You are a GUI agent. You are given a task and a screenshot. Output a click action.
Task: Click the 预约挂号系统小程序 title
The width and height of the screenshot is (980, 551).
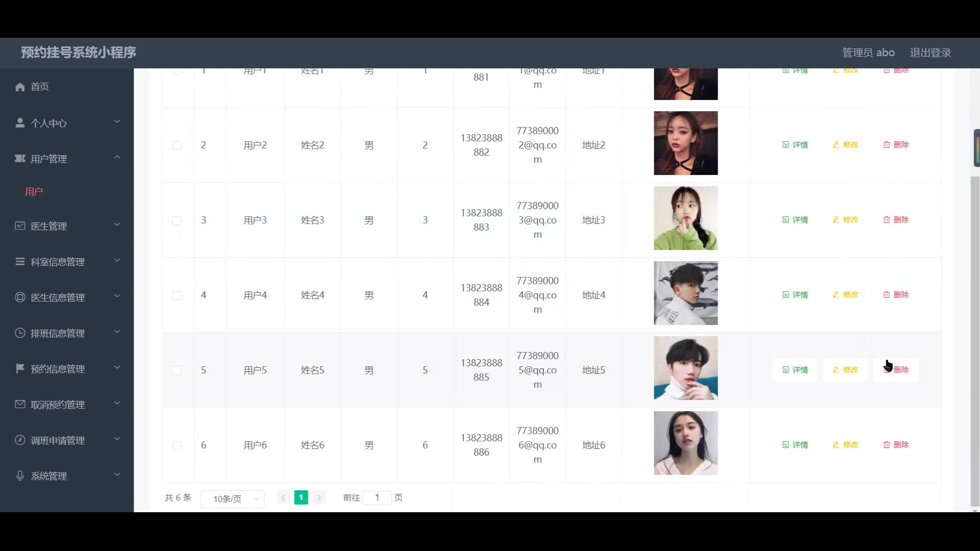79,53
